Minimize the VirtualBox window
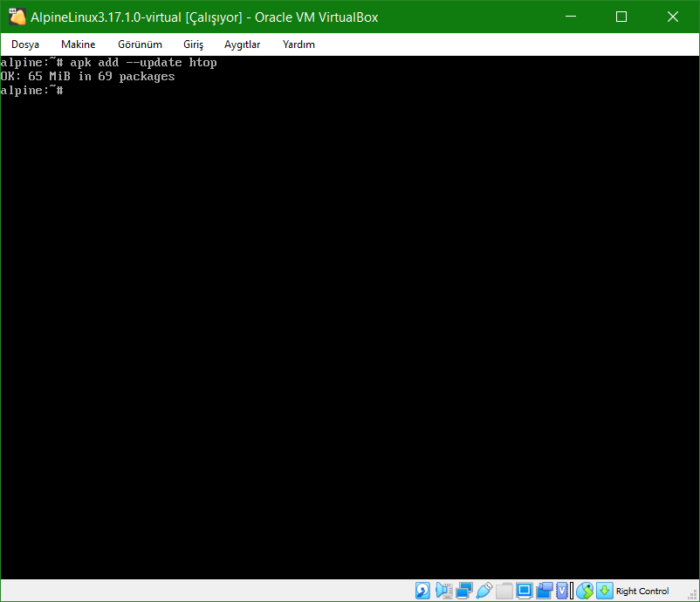 tap(571, 17)
